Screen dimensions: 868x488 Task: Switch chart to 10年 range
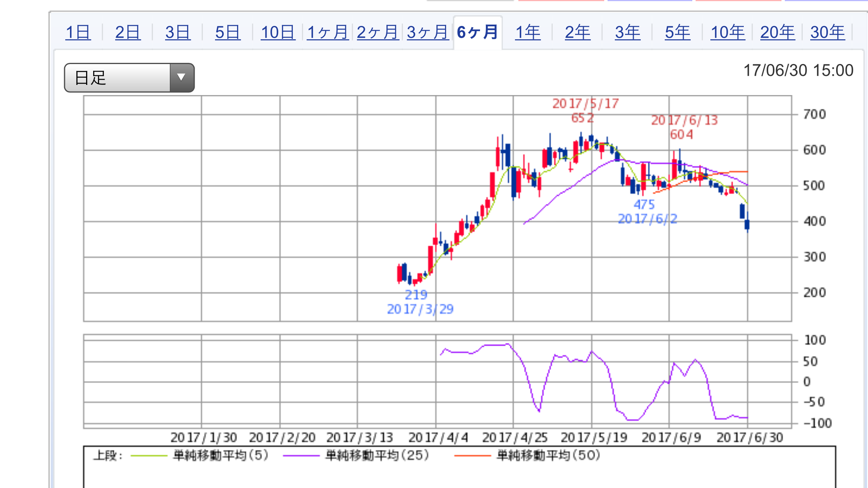tap(727, 32)
